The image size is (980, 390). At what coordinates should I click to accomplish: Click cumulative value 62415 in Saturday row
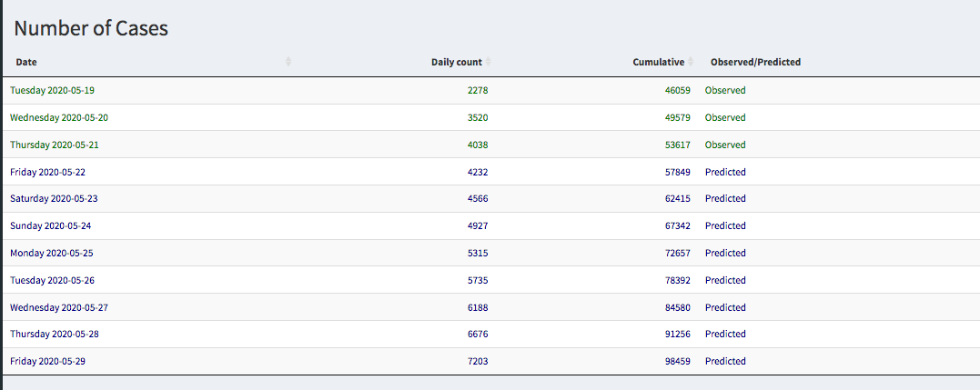pyautogui.click(x=678, y=199)
